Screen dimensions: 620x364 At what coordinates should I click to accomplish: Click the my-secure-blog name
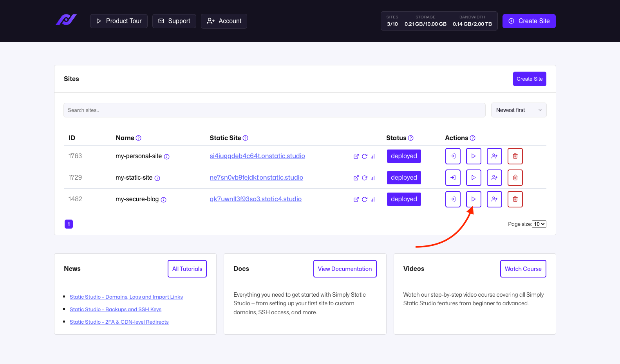(137, 199)
